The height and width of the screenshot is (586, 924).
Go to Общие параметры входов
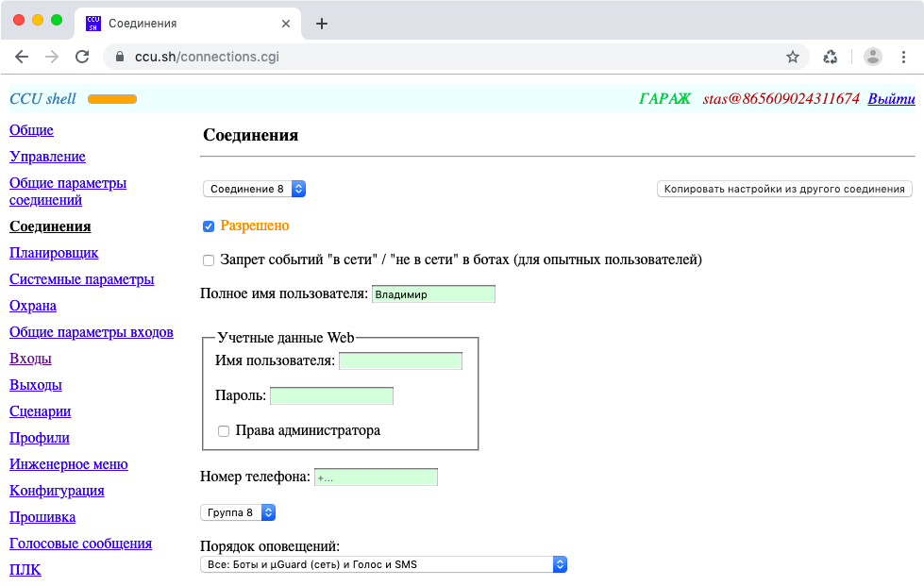pyautogui.click(x=92, y=332)
